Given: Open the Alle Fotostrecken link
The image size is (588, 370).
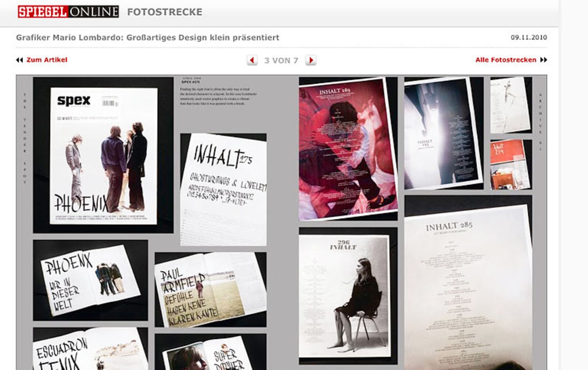Looking at the screenshot, I should coord(506,60).
